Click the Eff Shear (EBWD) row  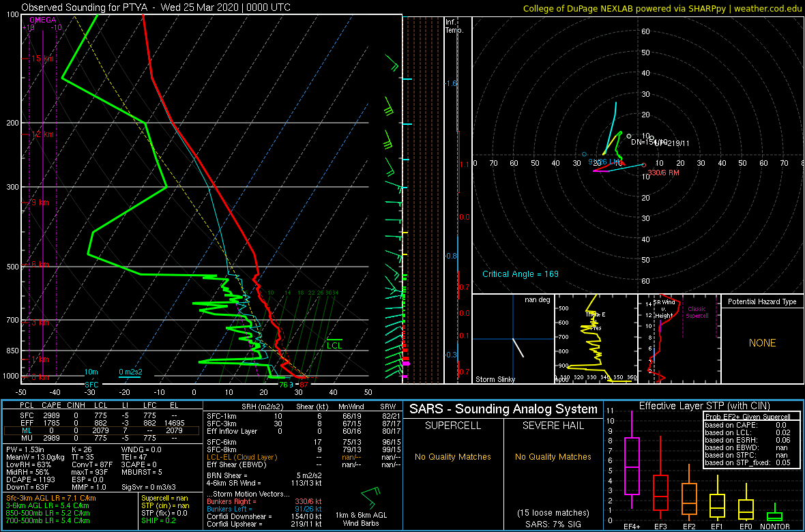[x=303, y=464]
